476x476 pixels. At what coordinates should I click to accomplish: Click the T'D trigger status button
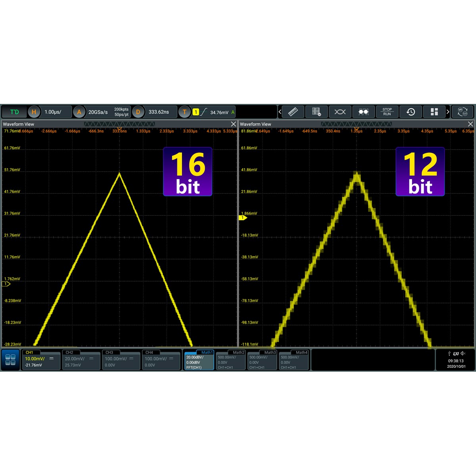click(14, 112)
